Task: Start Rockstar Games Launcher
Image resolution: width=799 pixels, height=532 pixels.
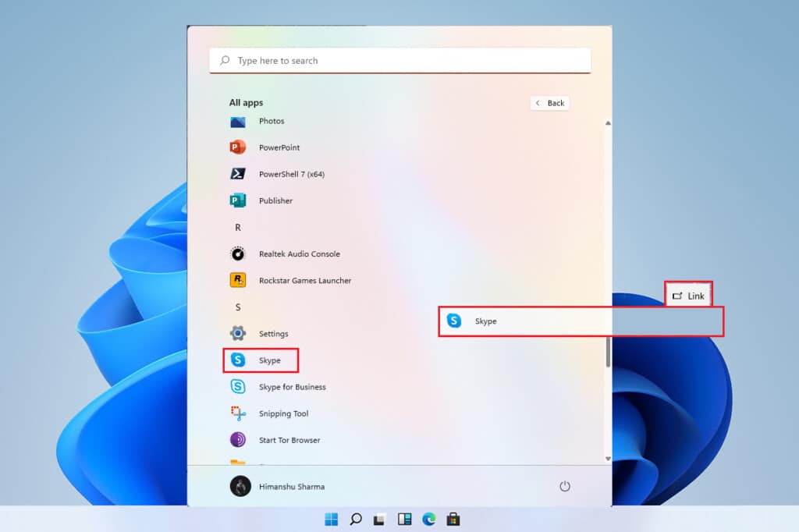Action: coord(304,281)
